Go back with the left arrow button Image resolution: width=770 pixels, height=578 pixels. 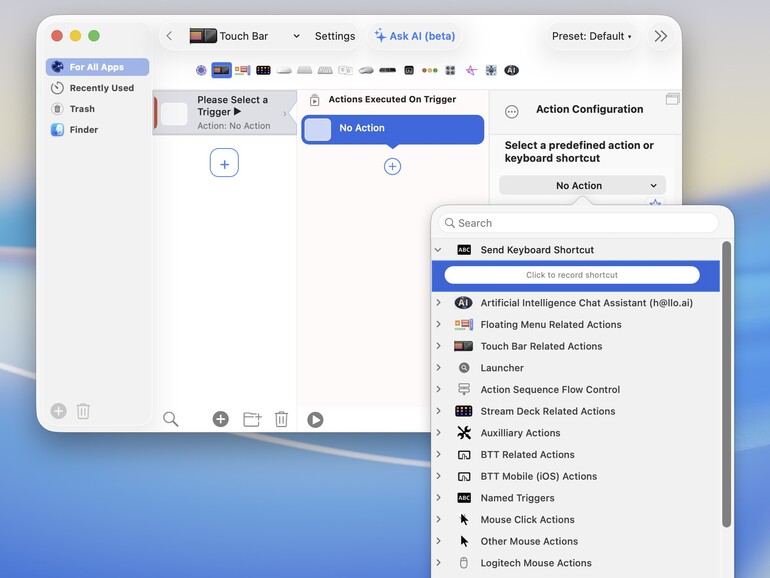169,36
